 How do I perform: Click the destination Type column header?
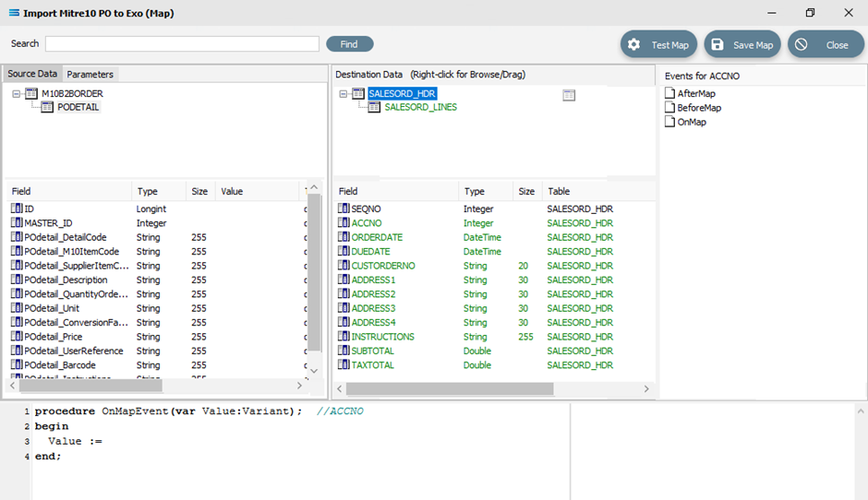pos(486,191)
